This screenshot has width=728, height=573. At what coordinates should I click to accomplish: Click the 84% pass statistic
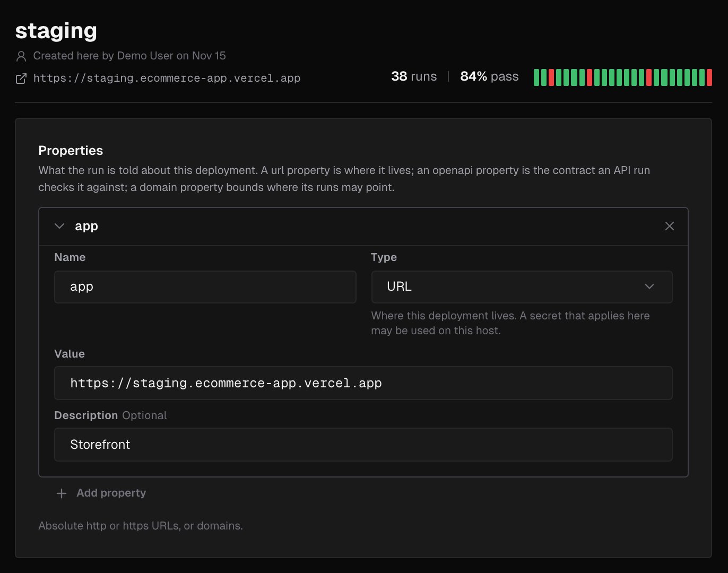tap(489, 76)
